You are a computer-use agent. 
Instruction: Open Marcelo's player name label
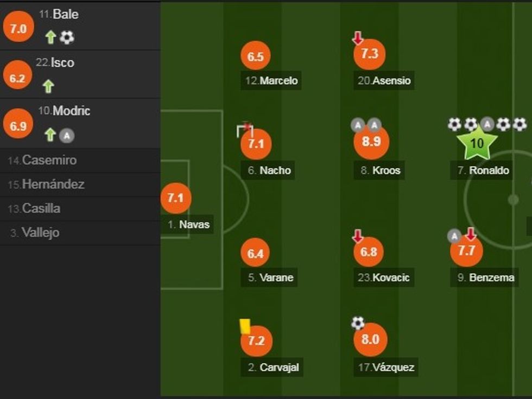pyautogui.click(x=271, y=81)
